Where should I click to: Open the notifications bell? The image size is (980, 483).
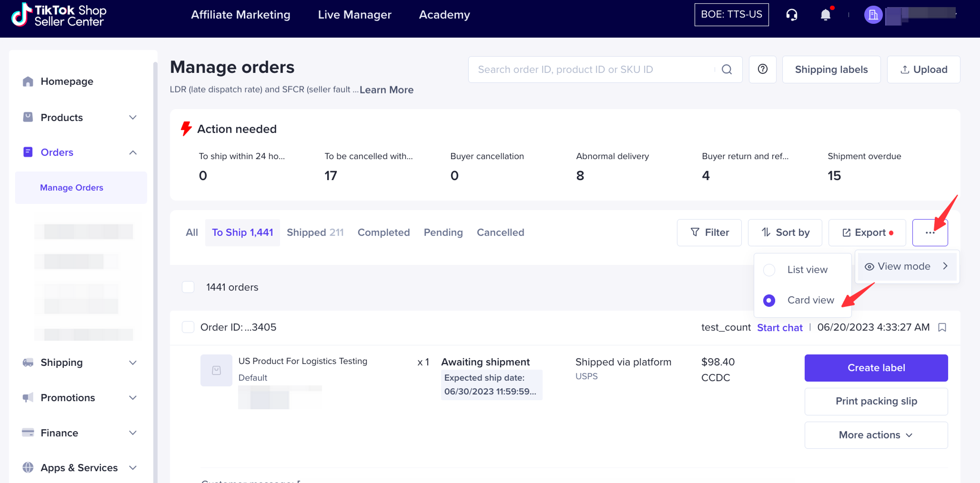tap(826, 15)
